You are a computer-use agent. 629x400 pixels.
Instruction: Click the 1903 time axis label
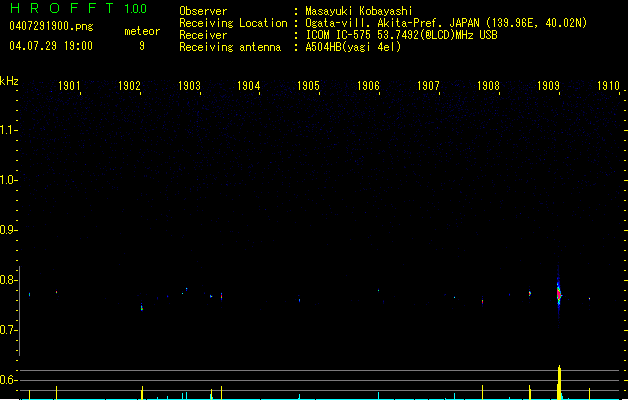tap(189, 86)
